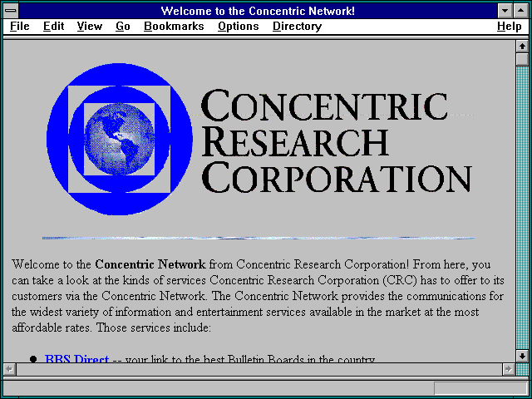Click the vertical scrollbar track below thumb
The image size is (532, 399).
pyautogui.click(x=522, y=208)
